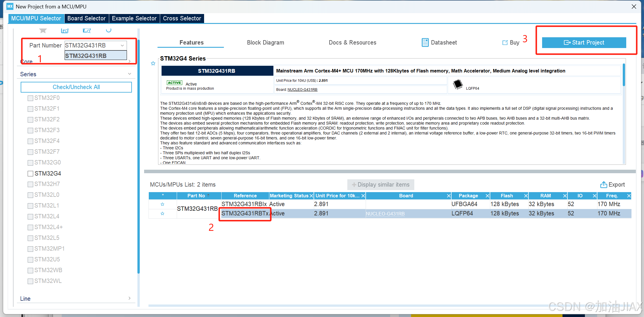Viewport: 644px width, 317px height.
Task: Select the STM32G431RBTx reference row
Action: (x=245, y=213)
